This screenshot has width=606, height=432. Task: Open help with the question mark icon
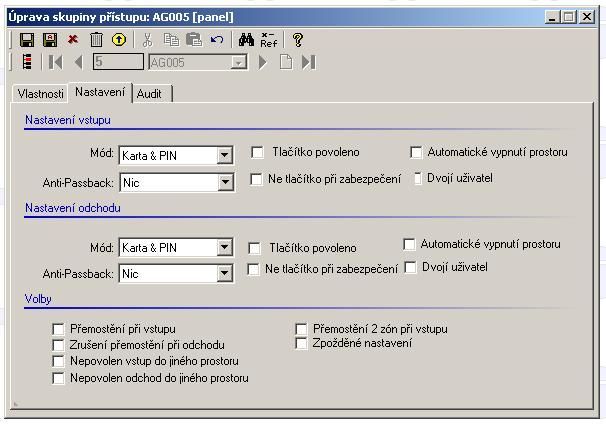297,40
